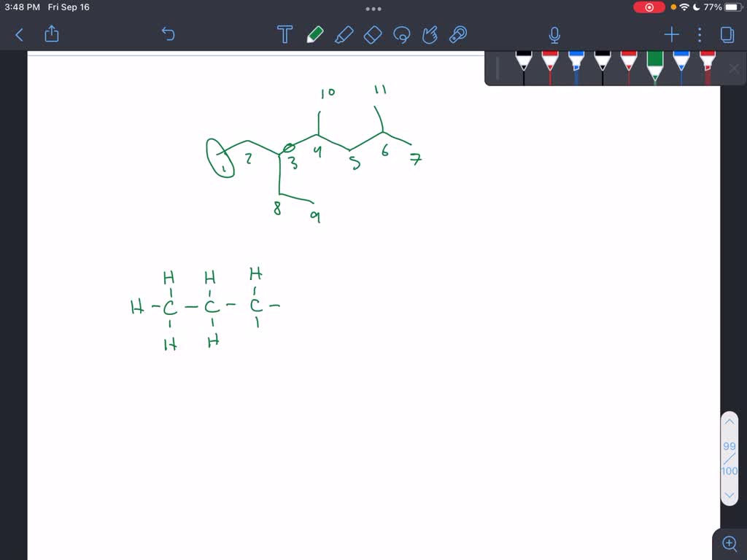Viewport: 747px width, 560px height.
Task: Open the Share menu
Action: click(51, 34)
